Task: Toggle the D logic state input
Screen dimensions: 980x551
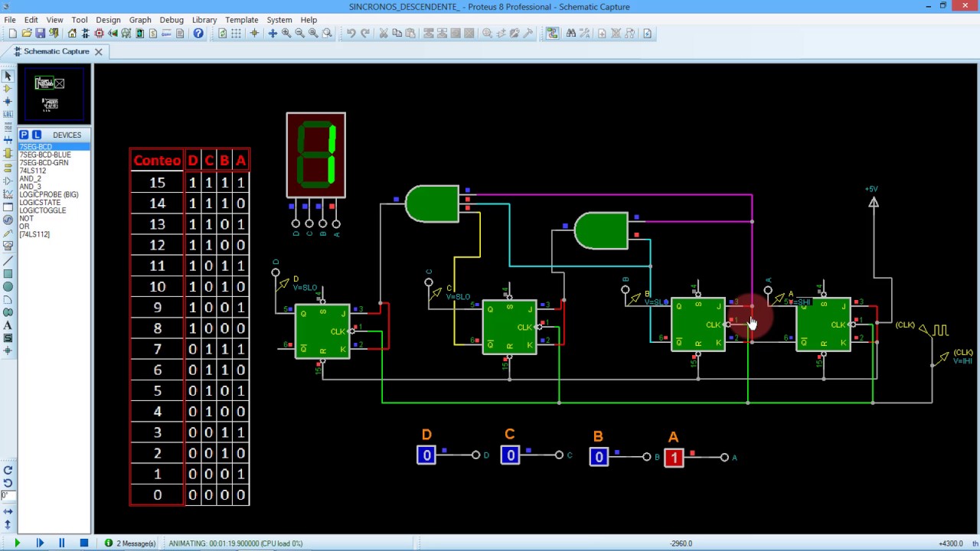Action: pyautogui.click(x=426, y=455)
